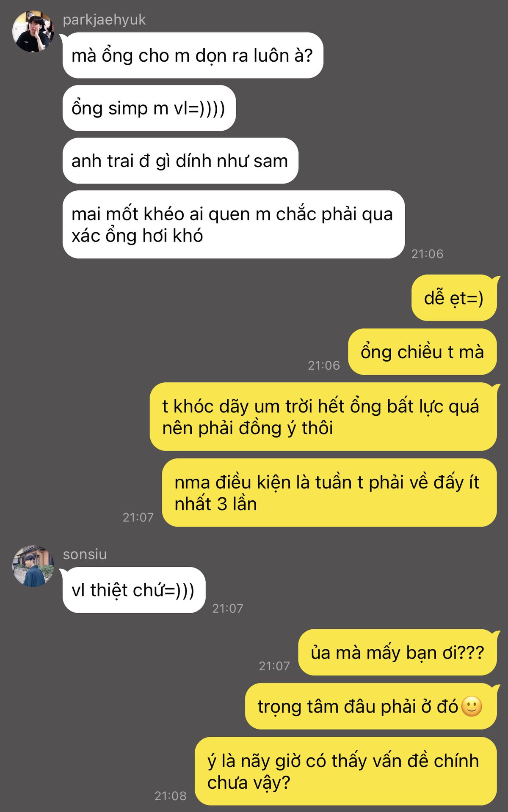The width and height of the screenshot is (508, 812).
Task: Select sonsiu's message 'vl thiệt chứ=)))'
Action: (134, 590)
